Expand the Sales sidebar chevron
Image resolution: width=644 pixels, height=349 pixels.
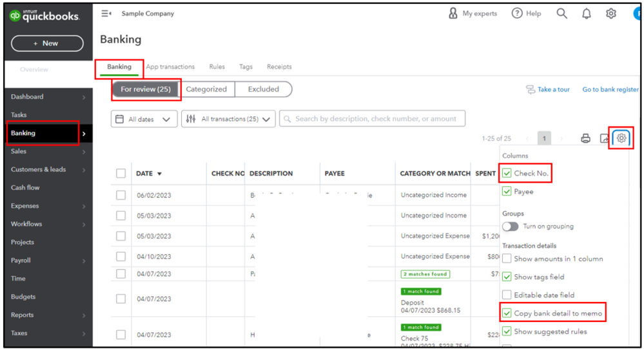coord(84,152)
